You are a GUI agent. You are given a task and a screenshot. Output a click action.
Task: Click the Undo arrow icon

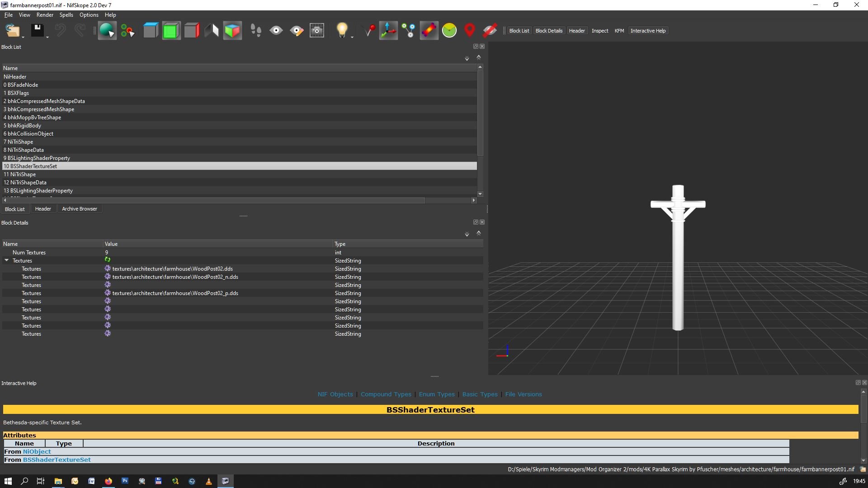(60, 31)
